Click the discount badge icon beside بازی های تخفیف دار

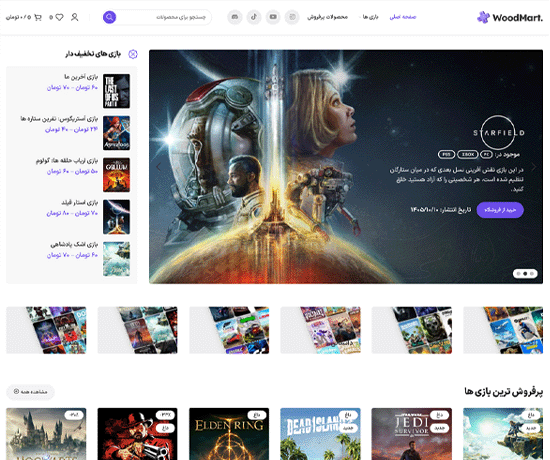click(x=133, y=54)
